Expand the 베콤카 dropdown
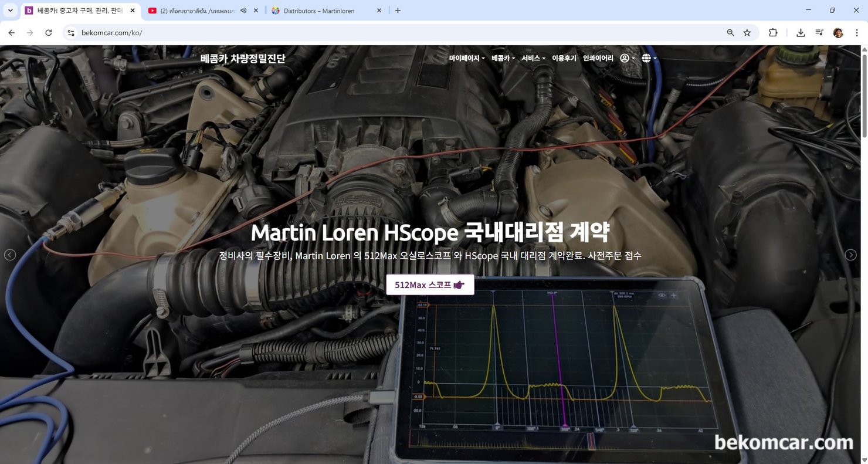Image resolution: width=868 pixels, height=464 pixels. coord(501,58)
